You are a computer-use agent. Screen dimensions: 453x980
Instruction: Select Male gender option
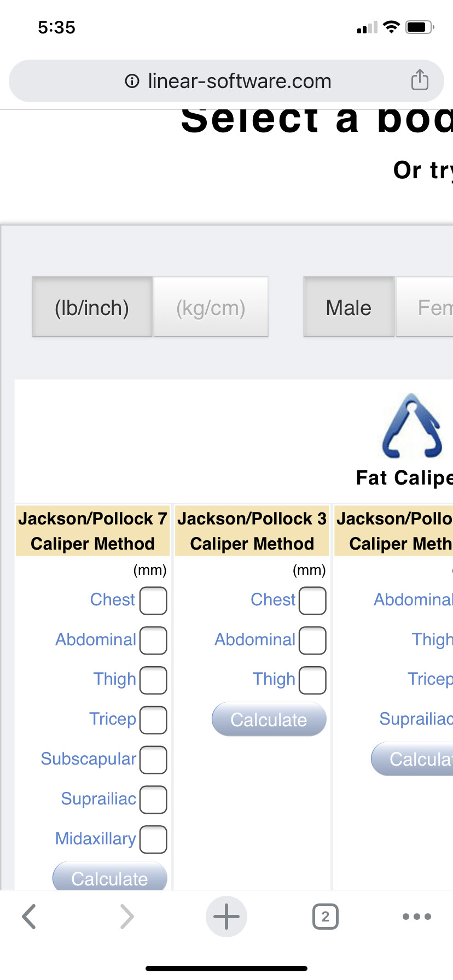(349, 307)
